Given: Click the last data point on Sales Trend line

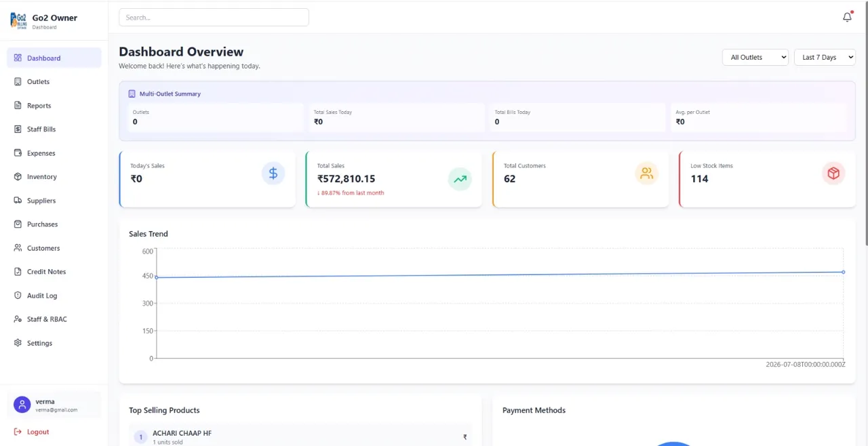Looking at the screenshot, I should 843,272.
